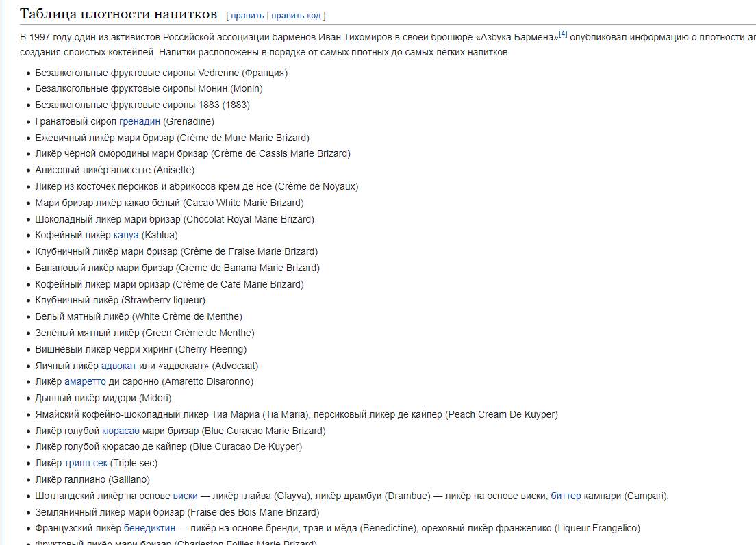Click the 'Green Crème de Menthe' item
Viewport: 756px width, 545px height.
click(144, 333)
